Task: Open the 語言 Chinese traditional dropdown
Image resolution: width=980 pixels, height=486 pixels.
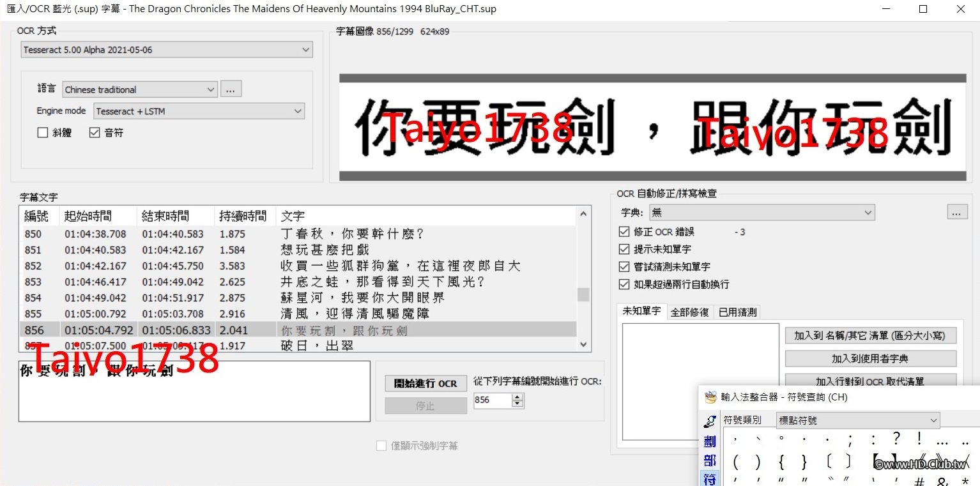Action: (x=140, y=89)
